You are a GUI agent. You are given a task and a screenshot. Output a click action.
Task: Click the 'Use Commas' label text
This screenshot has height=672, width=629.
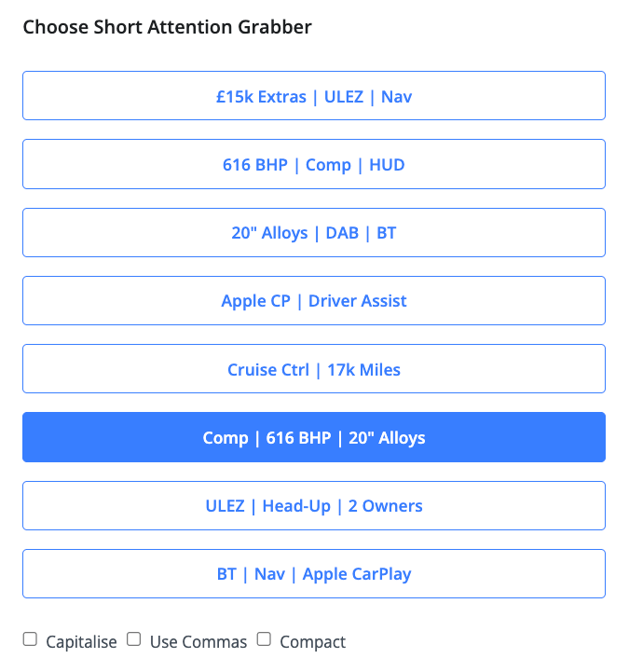point(198,642)
